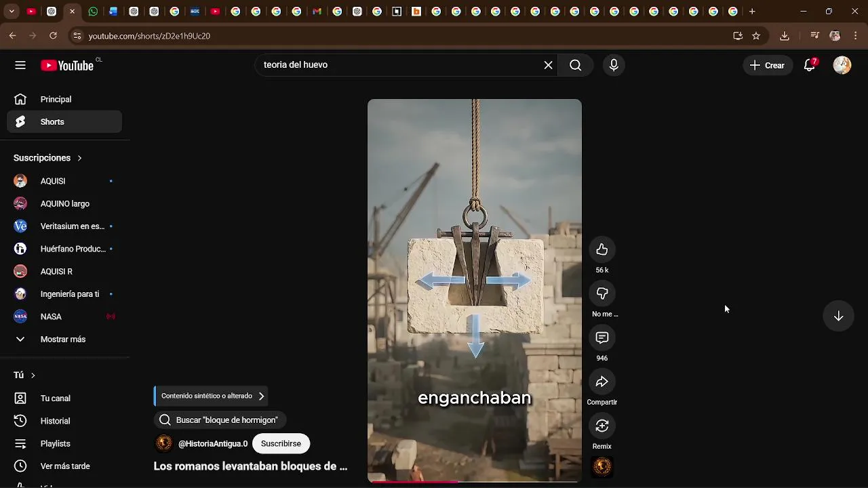This screenshot has width=868, height=488.
Task: Open the AQUINO largo subscription
Action: coord(64,203)
